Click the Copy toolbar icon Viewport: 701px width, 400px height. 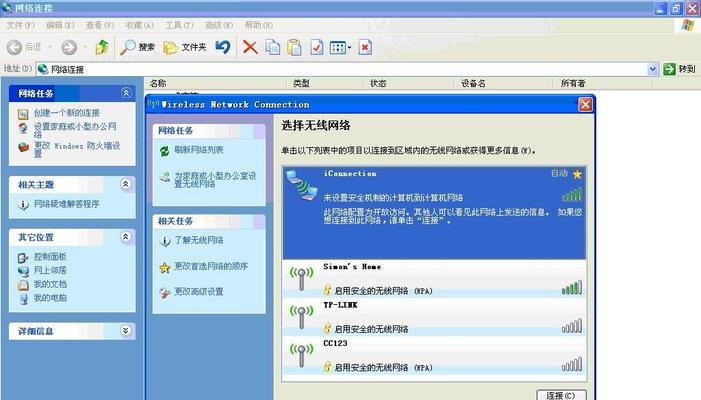(x=272, y=47)
